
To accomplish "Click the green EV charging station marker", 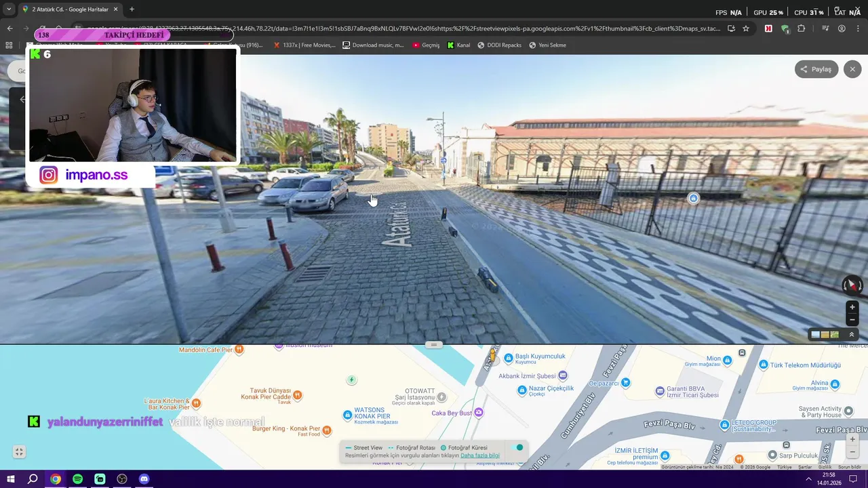I will pos(351,380).
